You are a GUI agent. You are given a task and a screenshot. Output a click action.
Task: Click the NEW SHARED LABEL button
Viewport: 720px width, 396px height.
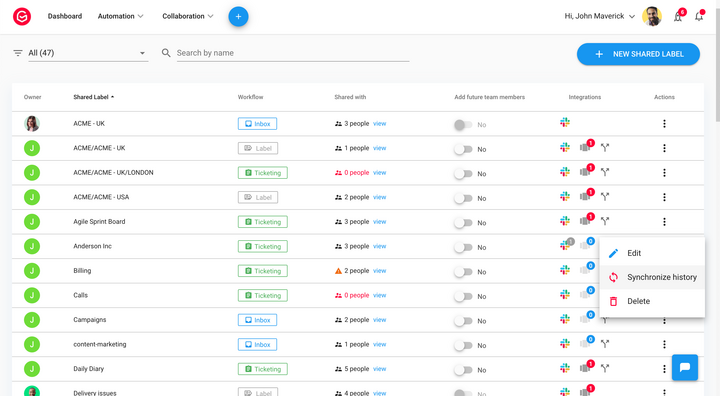pyautogui.click(x=638, y=54)
